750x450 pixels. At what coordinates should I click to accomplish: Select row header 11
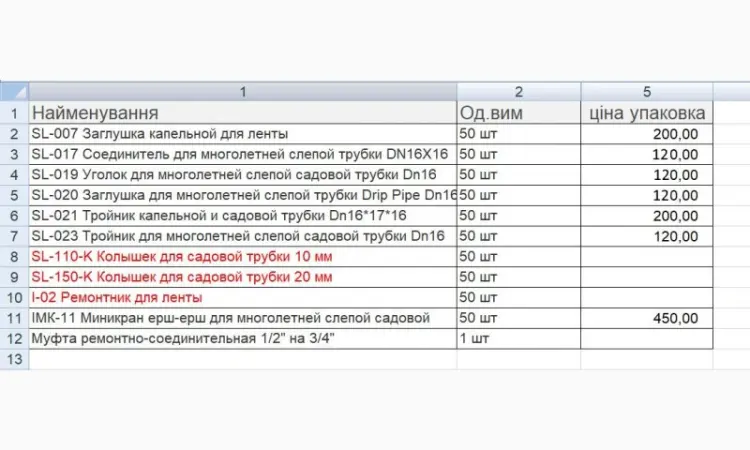coord(14,318)
